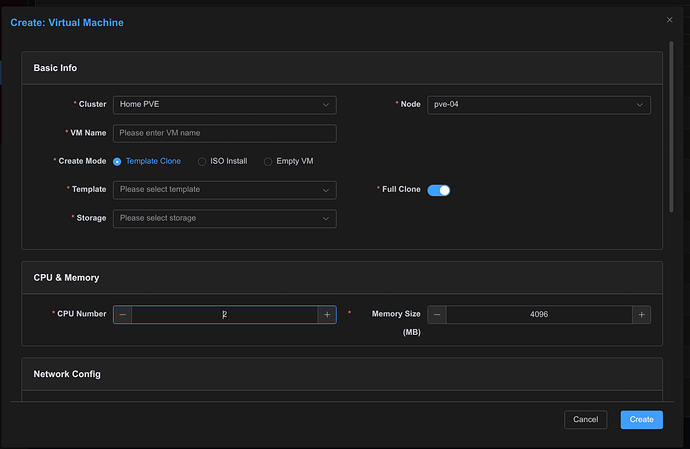This screenshot has height=449, width=690.
Task: Open the Storage selection dropdown
Action: [224, 217]
